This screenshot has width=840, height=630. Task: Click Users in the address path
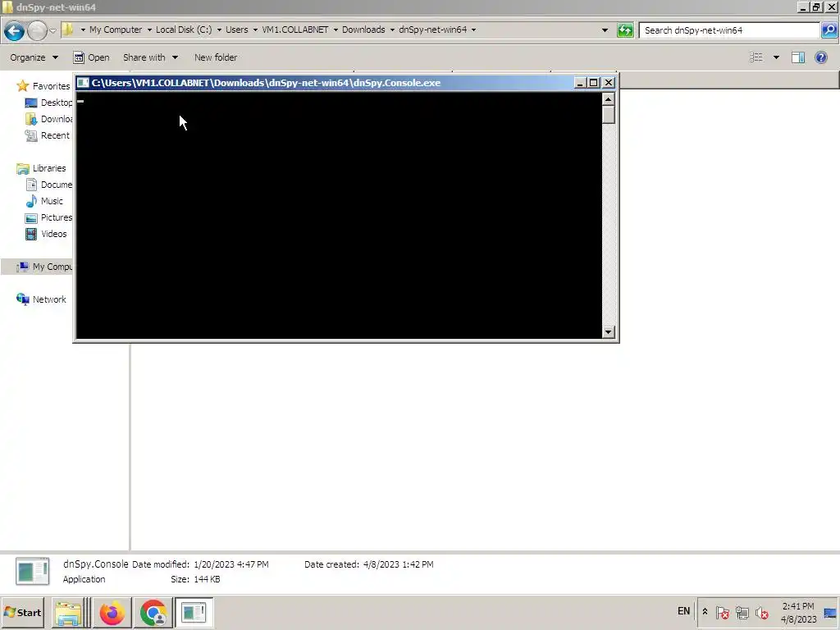237,30
